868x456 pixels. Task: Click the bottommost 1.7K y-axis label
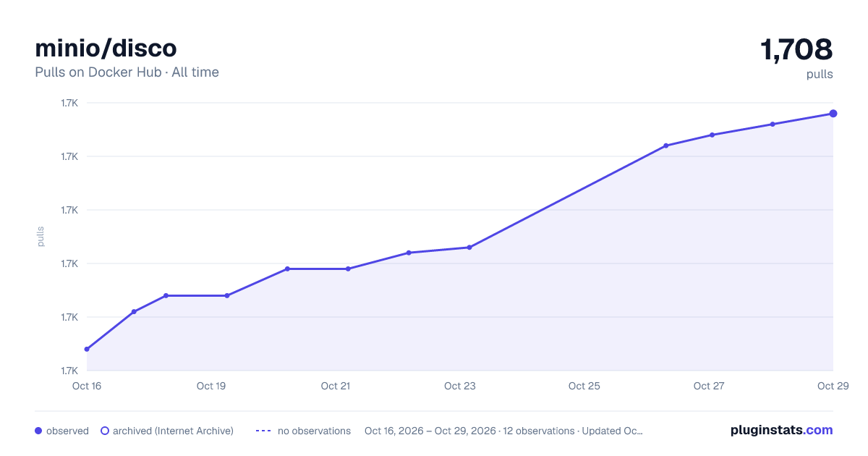tap(69, 371)
